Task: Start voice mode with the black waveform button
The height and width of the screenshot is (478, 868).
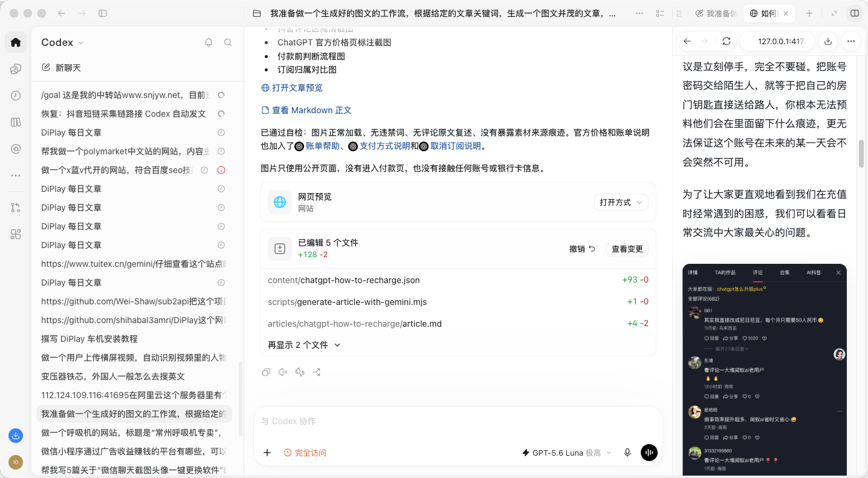Action: pyautogui.click(x=649, y=453)
